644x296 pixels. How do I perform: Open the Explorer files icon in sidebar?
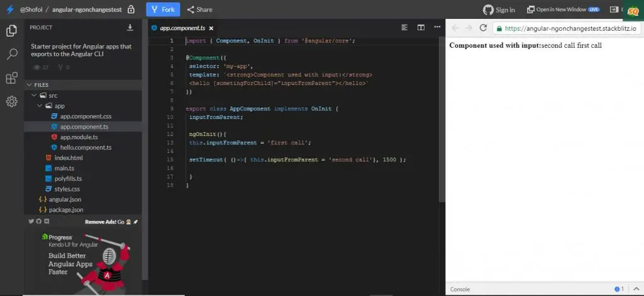tap(11, 30)
